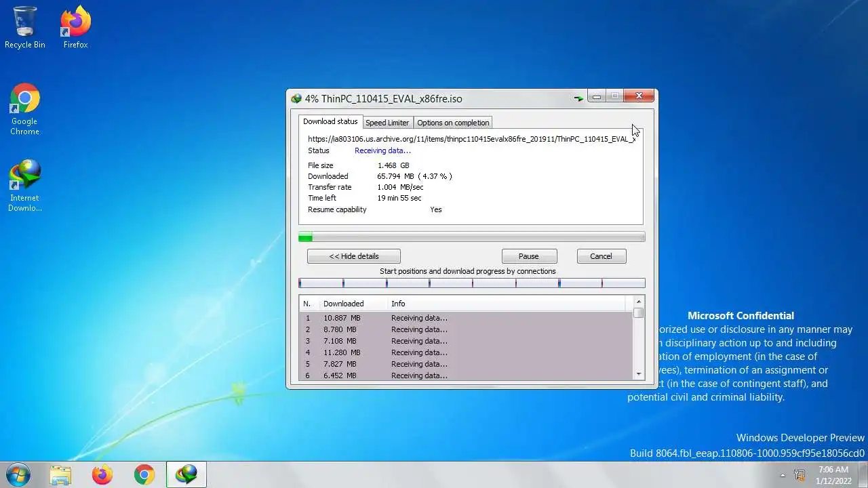Open the Recycle Bin desktop icon
The width and height of the screenshot is (868, 488).
pyautogui.click(x=25, y=27)
